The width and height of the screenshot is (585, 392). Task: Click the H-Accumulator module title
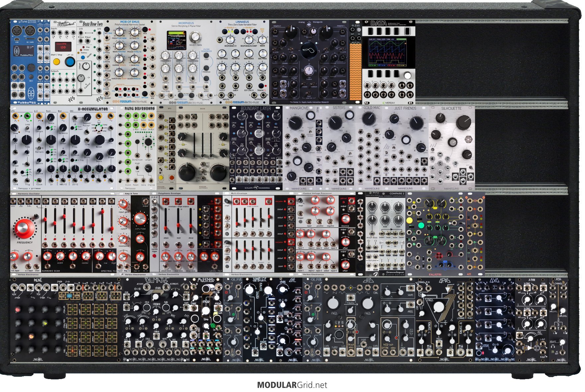(93, 109)
